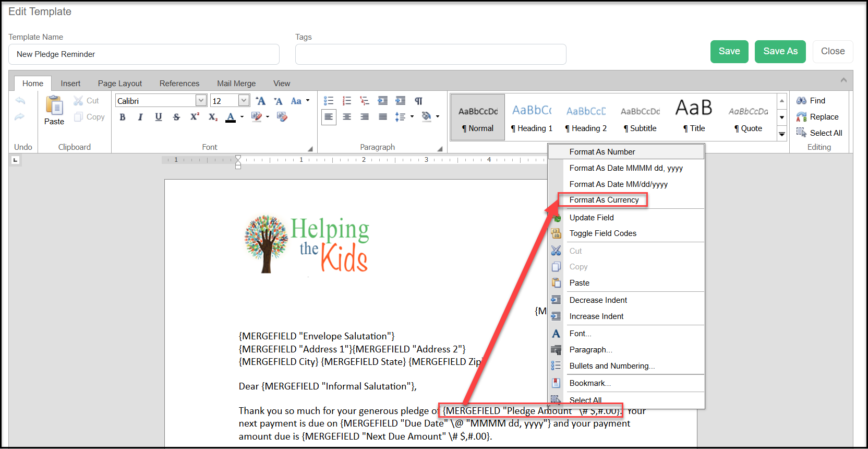Apply superscript formatting
This screenshot has width=868, height=449.
195,117
